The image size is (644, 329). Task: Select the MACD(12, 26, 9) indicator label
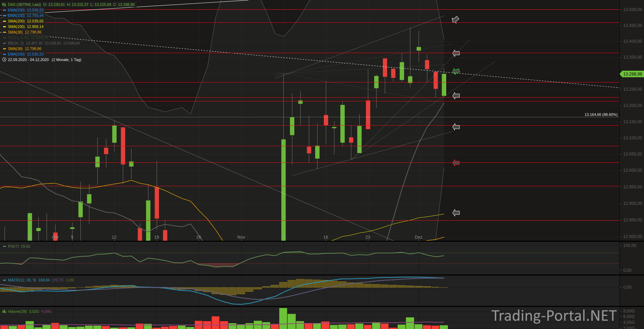click(22, 280)
